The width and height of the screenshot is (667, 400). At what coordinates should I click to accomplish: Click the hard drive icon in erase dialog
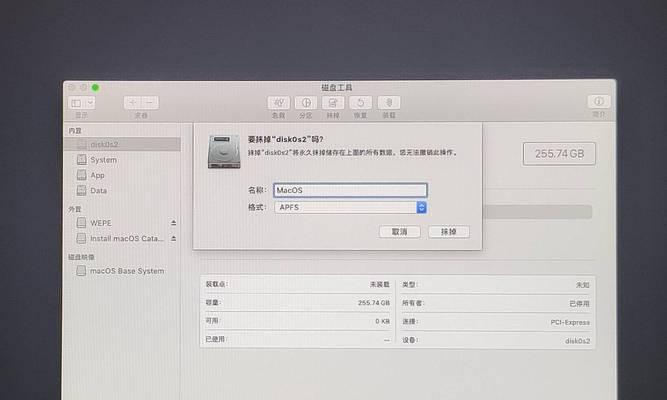(224, 152)
